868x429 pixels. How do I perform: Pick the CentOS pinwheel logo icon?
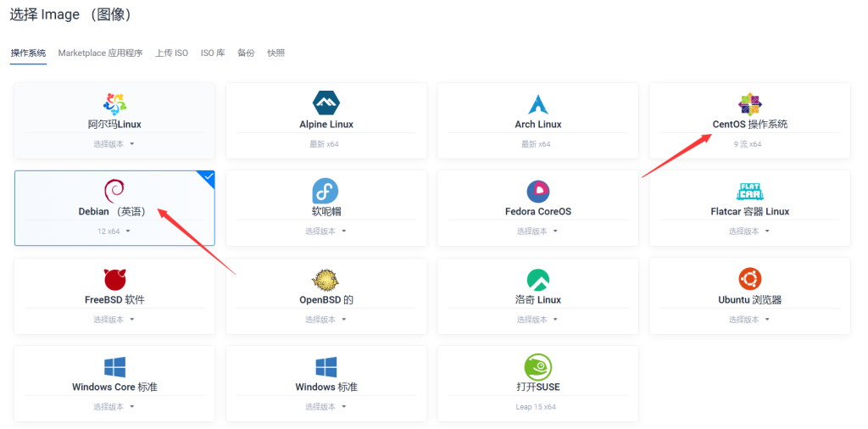749,104
